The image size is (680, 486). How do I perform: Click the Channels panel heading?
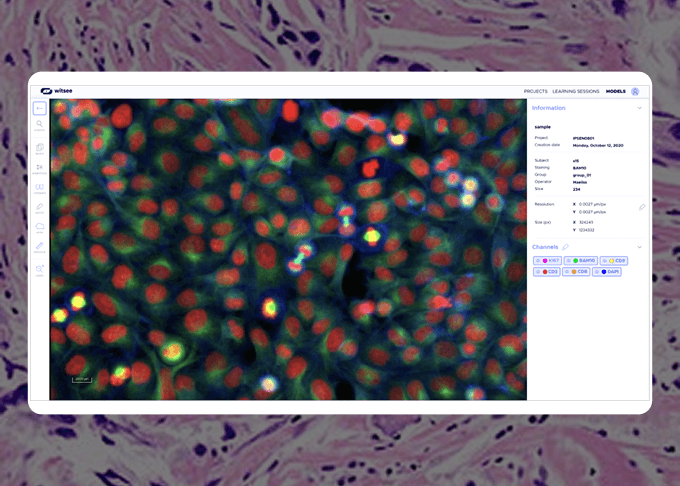point(545,247)
